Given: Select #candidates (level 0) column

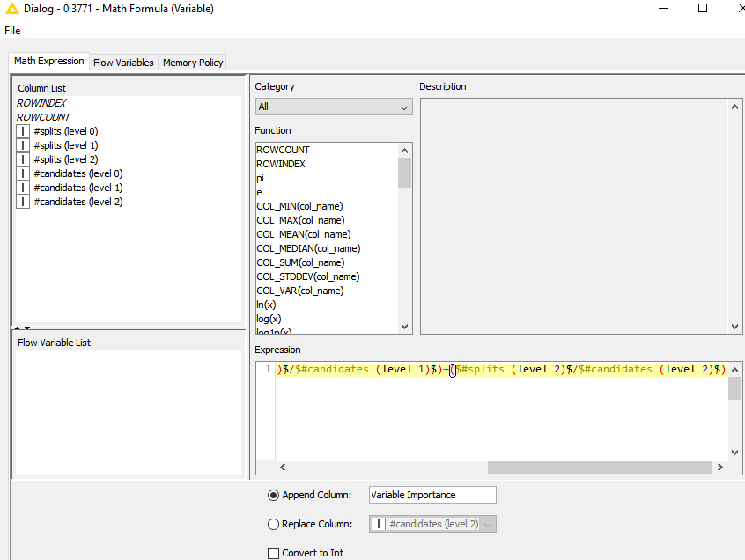Looking at the screenshot, I should 77,173.
